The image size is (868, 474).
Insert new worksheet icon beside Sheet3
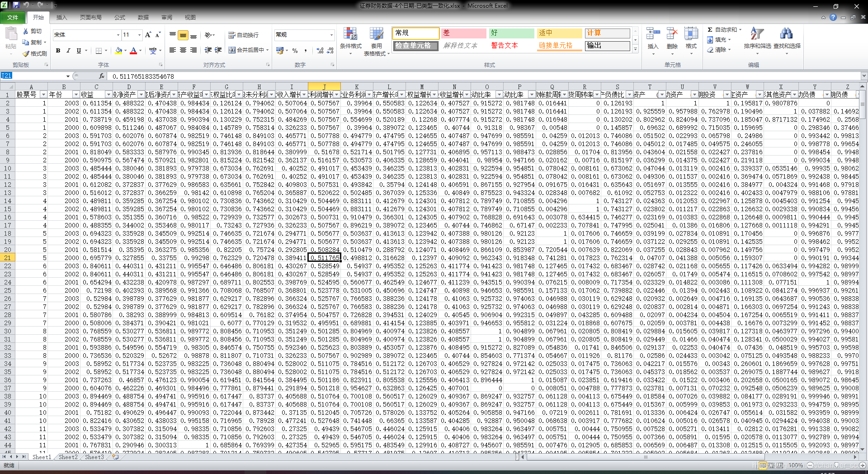(116, 457)
